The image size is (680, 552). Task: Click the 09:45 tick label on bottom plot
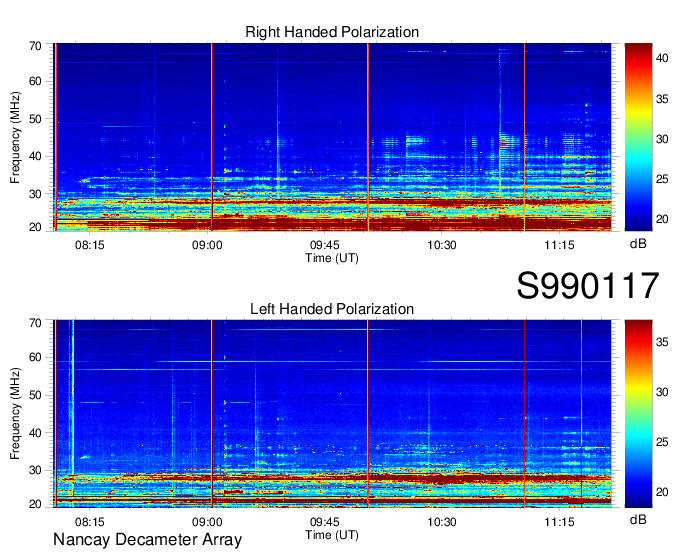[325, 522]
